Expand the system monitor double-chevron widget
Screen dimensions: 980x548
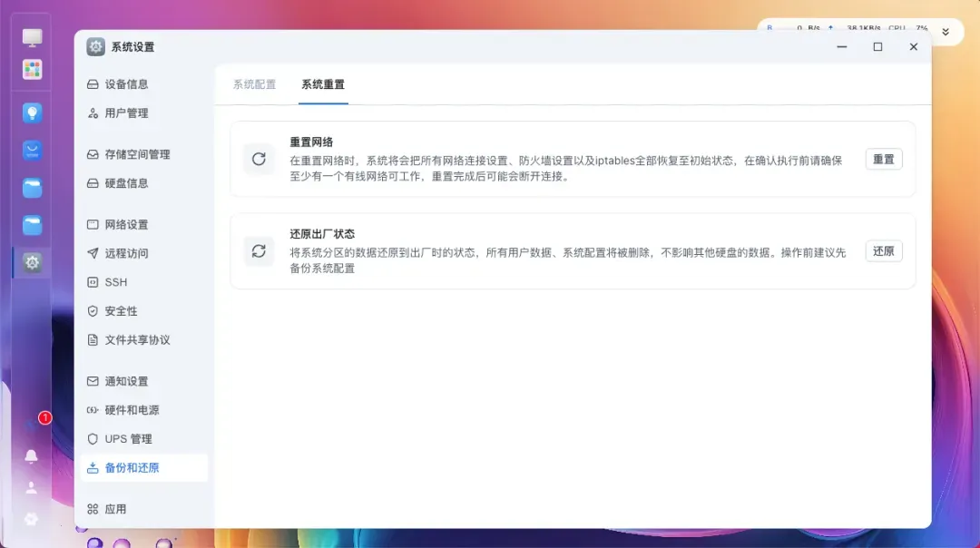(946, 32)
